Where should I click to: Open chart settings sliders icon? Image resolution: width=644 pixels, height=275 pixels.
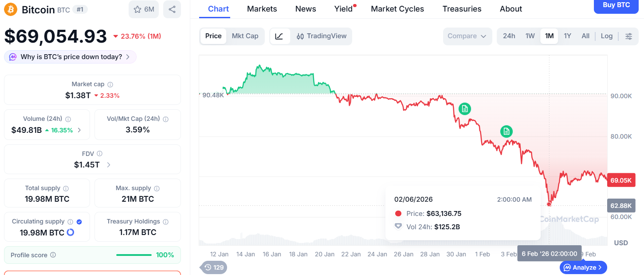(x=628, y=36)
